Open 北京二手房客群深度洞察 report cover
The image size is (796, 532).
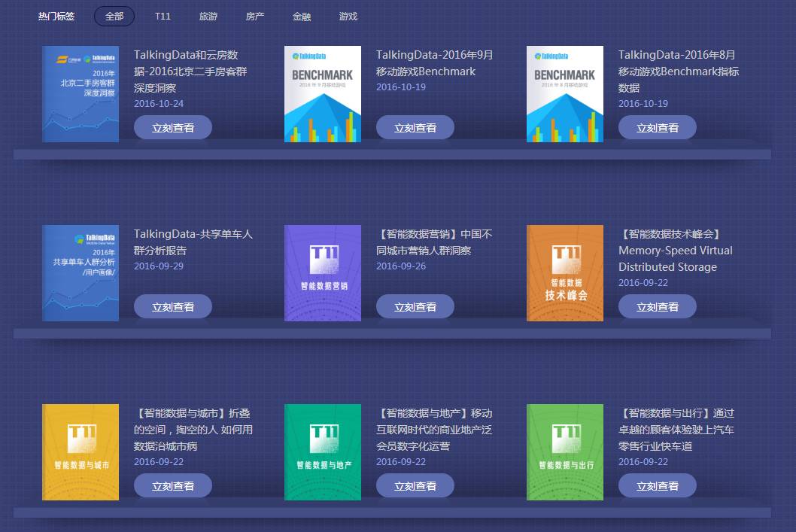click(81, 94)
